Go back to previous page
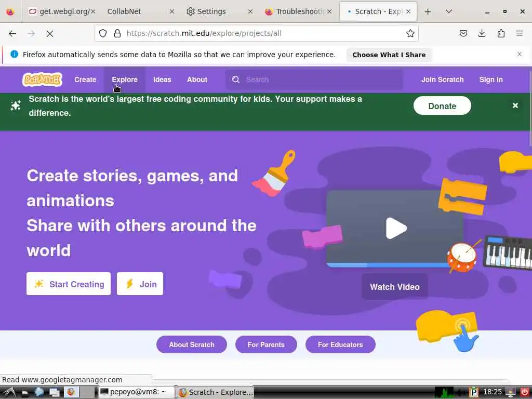Viewport: 532px width, 399px height. click(12, 33)
